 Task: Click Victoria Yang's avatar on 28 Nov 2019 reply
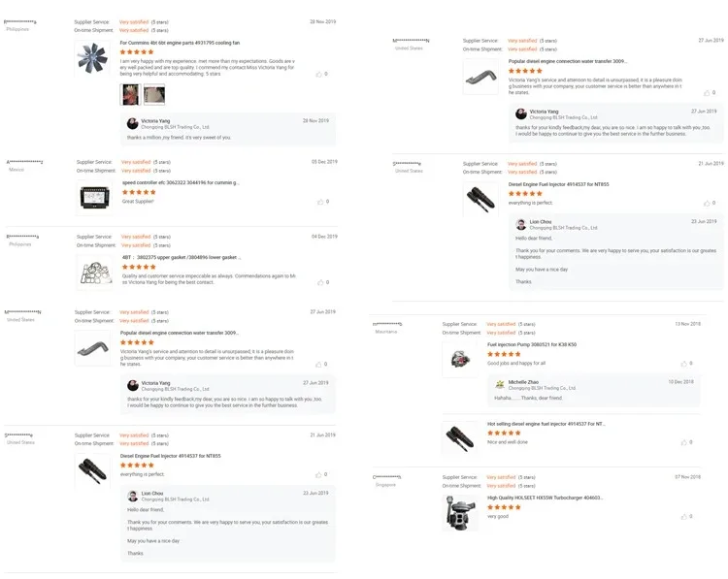(133, 124)
